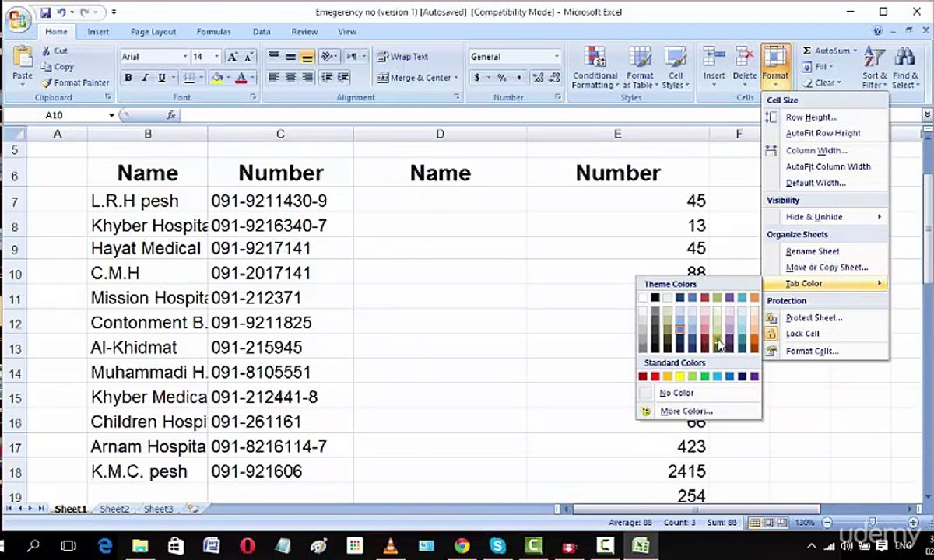
Task: Toggle Italic formatting
Action: click(145, 78)
